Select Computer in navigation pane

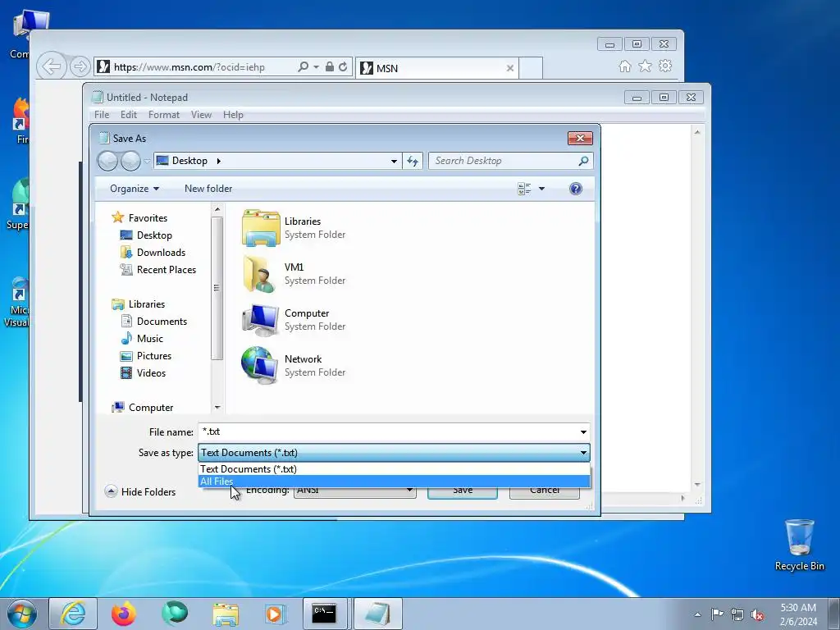point(143,408)
